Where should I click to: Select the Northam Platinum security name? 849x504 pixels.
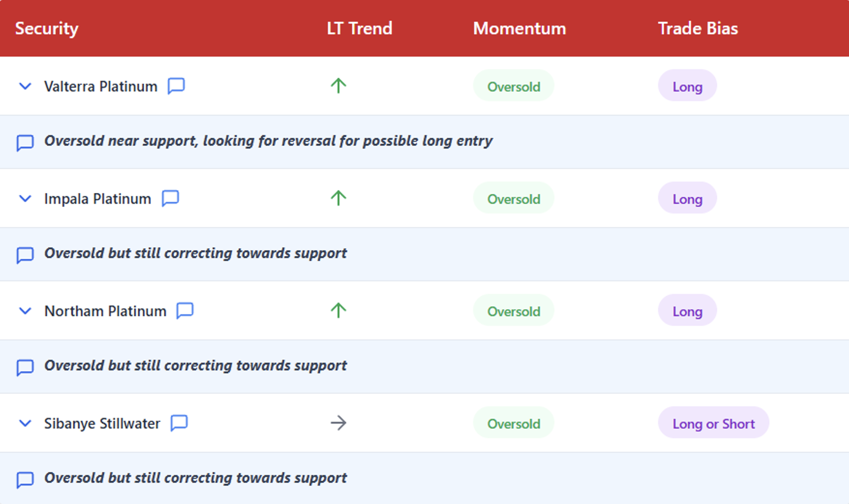coord(105,311)
